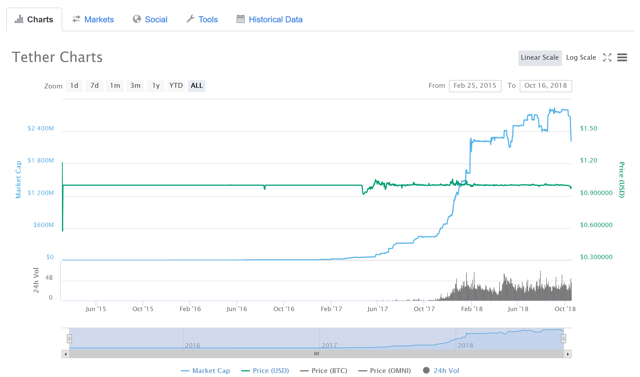Toggle fullscreen chart view icon
Viewport: 640px width, 377px height.
point(607,58)
